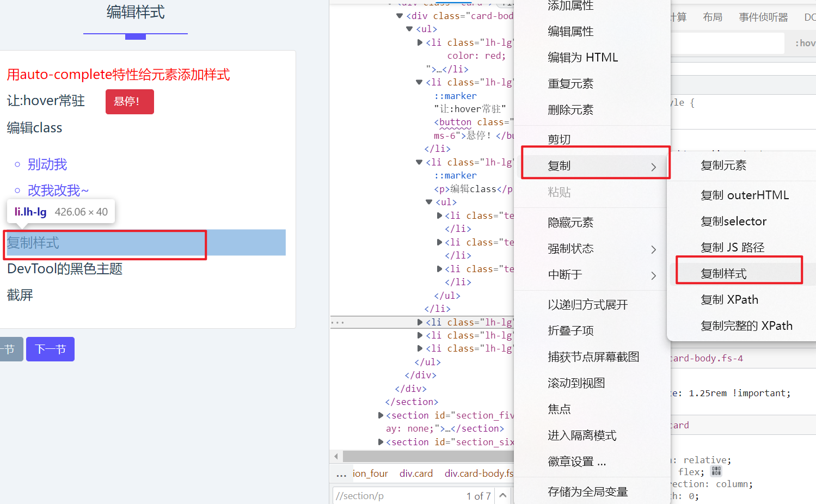The width and height of the screenshot is (816, 504).
Task: Click the //section/p search input field
Action: [x=397, y=496]
